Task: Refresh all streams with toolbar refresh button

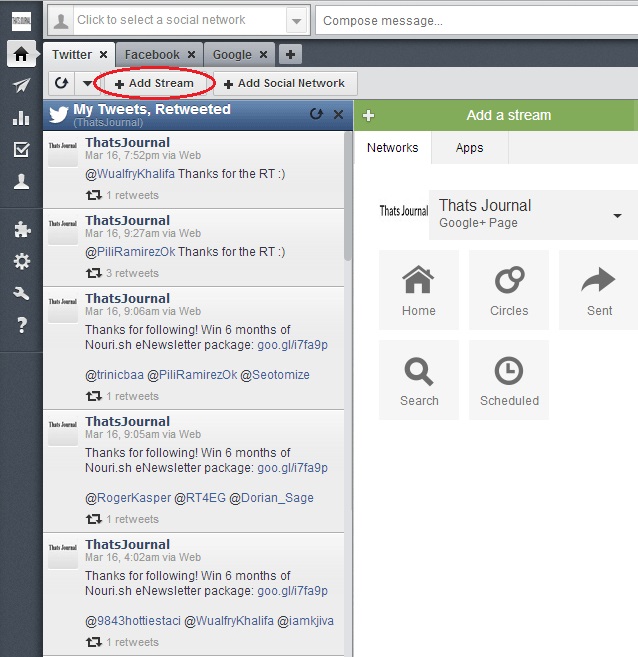Action: tap(62, 83)
